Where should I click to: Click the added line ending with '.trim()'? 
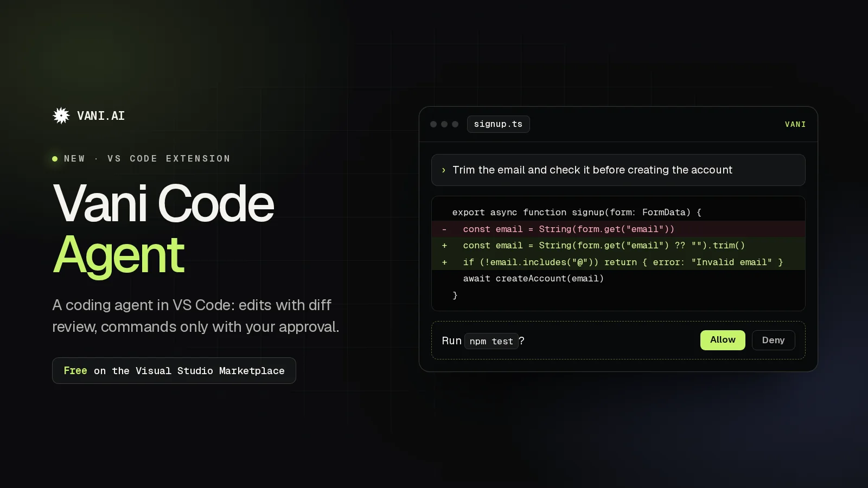[x=618, y=246]
